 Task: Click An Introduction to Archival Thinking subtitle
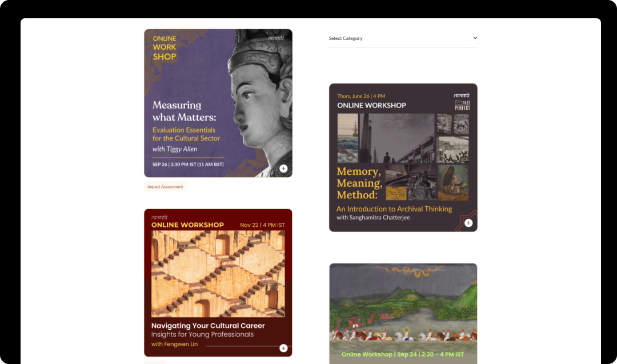click(394, 209)
